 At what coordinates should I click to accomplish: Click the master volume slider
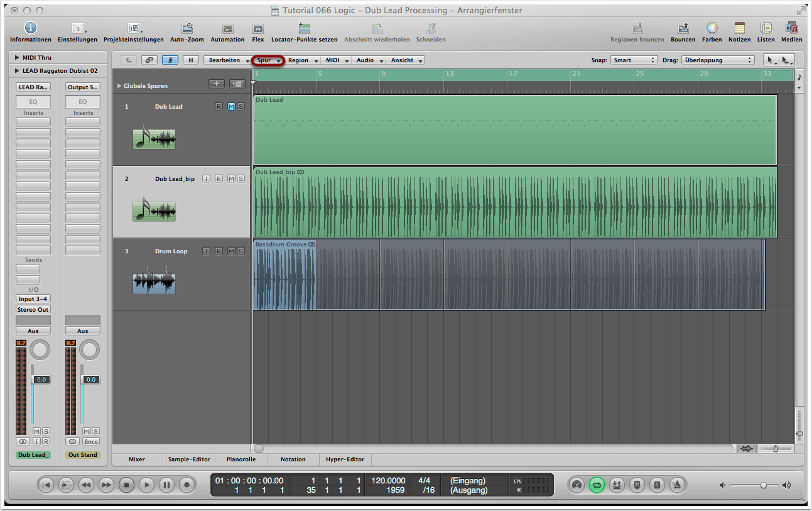pyautogui.click(x=763, y=485)
